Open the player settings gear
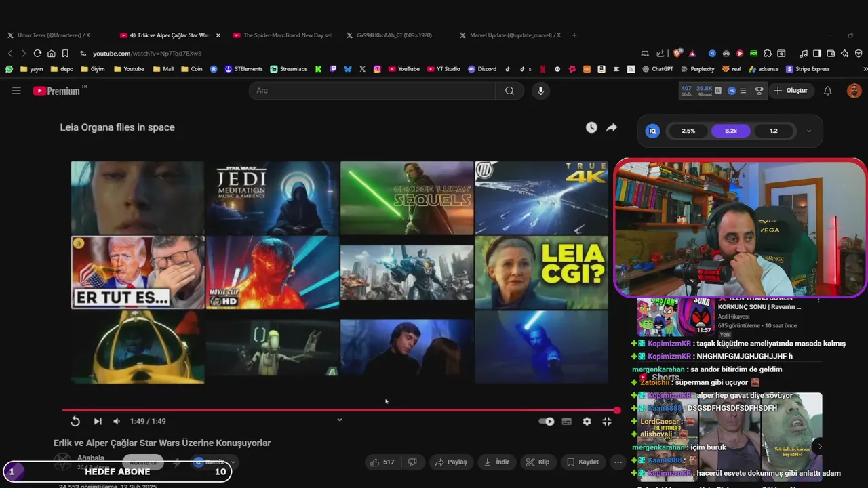868x488 pixels. point(587,421)
